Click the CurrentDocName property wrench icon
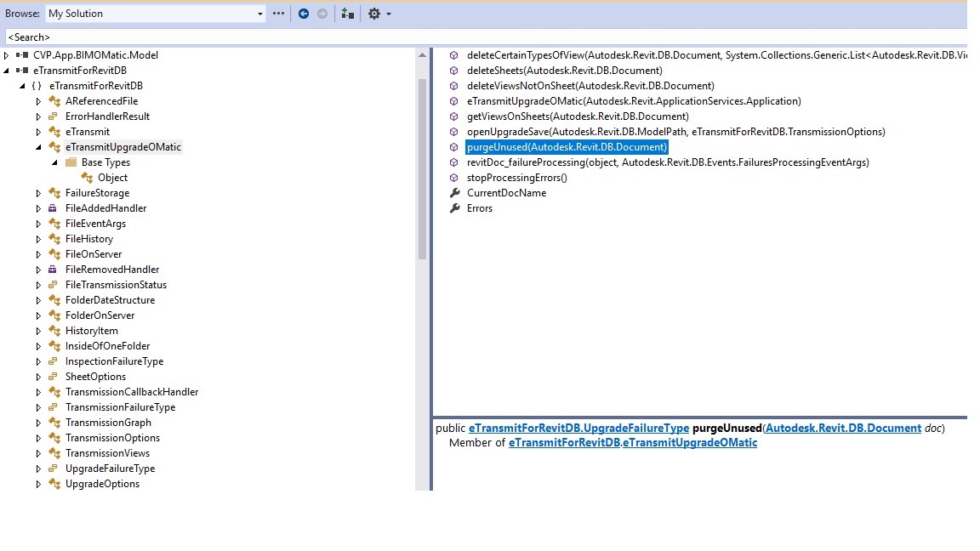The image size is (980, 551). (454, 193)
